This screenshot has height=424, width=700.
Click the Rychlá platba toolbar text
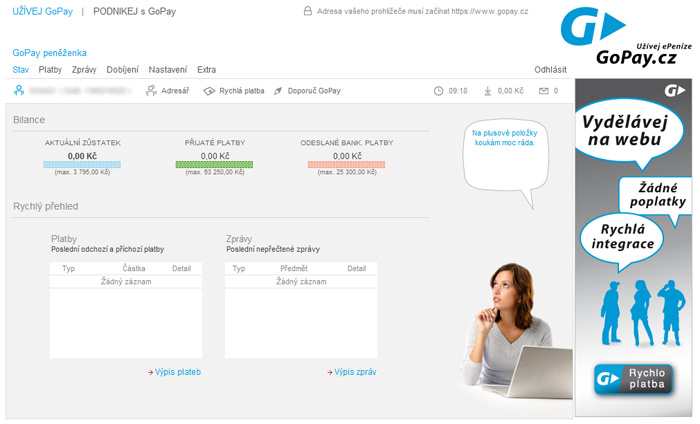coord(242,91)
